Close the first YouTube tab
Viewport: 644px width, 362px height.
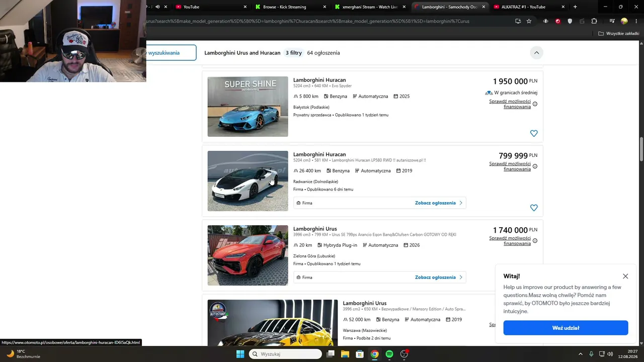click(x=245, y=7)
